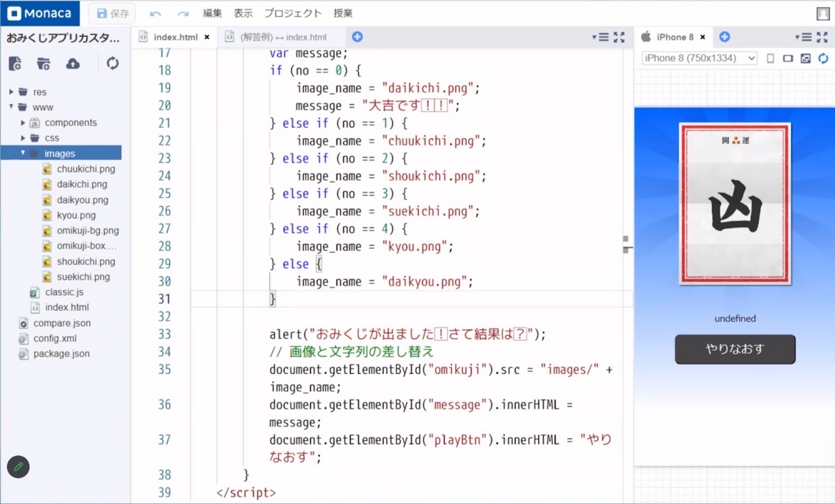
Task: Create a new folder in project panel
Action: click(x=43, y=64)
